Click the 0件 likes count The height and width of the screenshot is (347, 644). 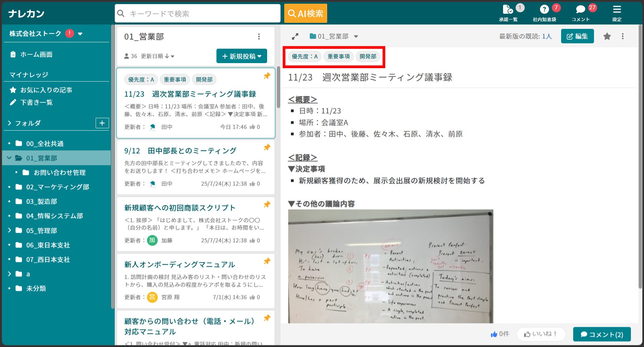click(500, 334)
